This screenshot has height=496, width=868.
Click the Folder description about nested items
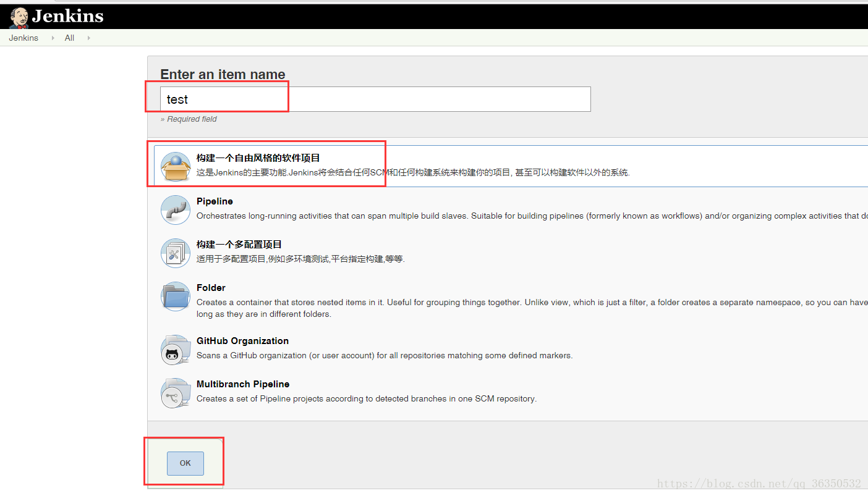532,308
